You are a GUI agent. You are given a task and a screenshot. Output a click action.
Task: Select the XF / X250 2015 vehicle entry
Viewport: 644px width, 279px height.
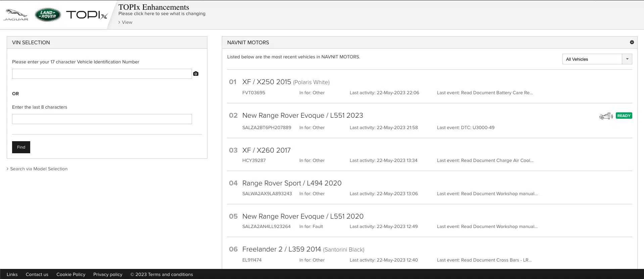click(x=266, y=82)
